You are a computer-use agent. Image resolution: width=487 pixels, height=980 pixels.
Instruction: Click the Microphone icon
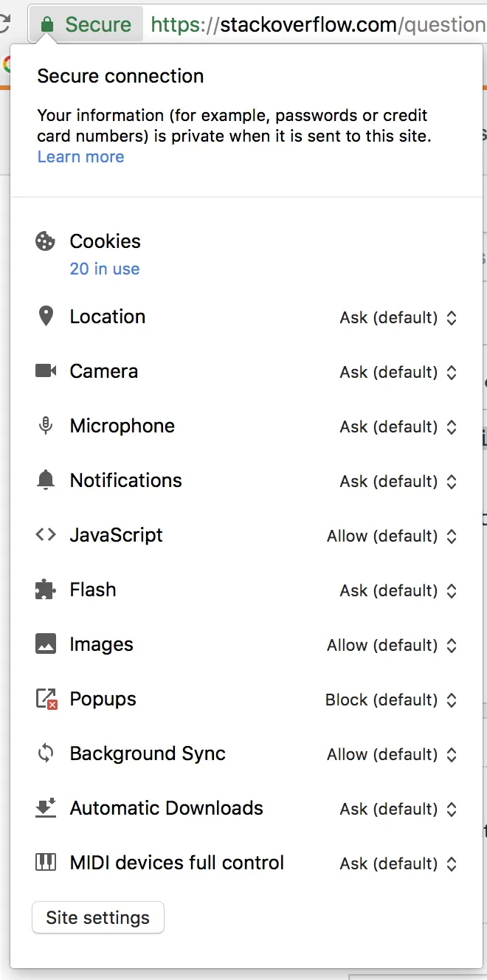coord(46,426)
